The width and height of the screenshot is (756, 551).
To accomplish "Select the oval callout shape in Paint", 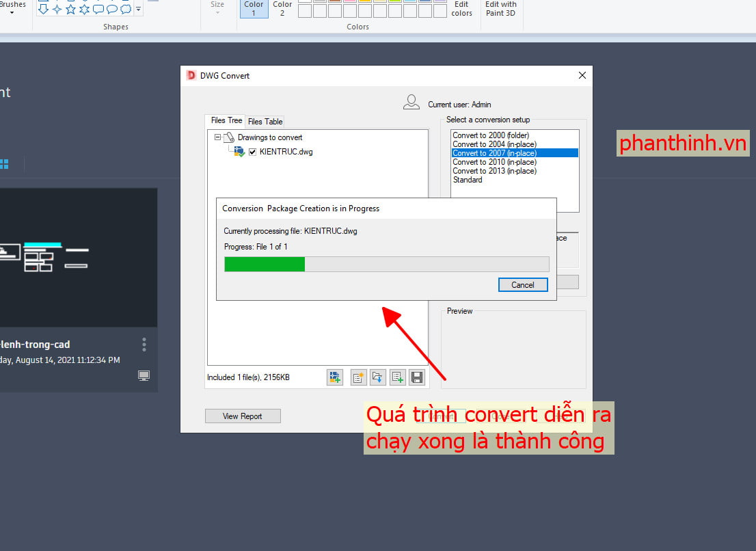I will click(112, 8).
